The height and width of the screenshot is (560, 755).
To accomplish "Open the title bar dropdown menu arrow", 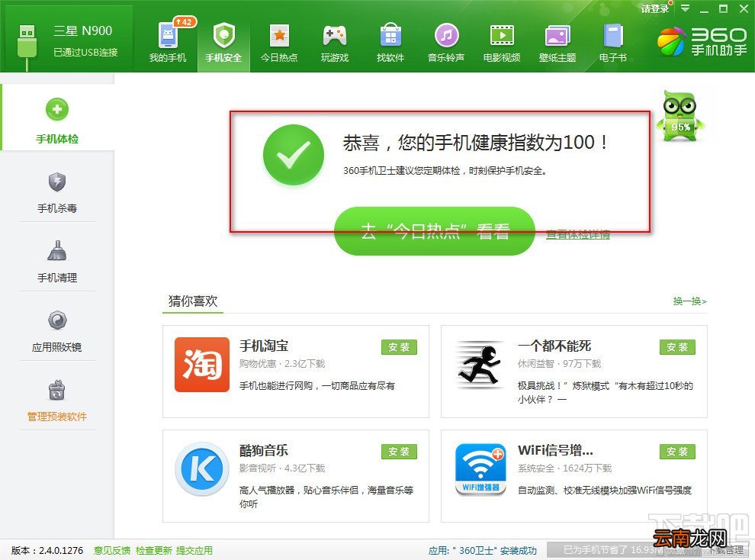I will (x=685, y=8).
